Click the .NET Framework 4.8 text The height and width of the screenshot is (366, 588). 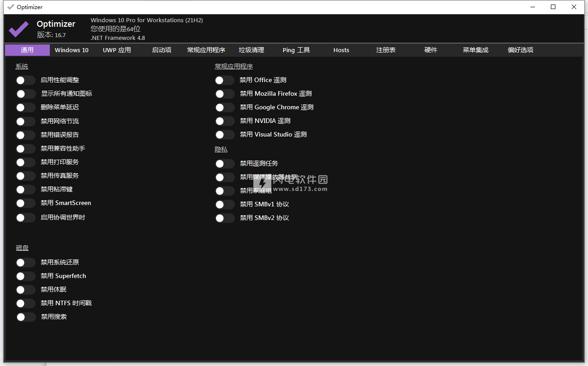point(118,38)
